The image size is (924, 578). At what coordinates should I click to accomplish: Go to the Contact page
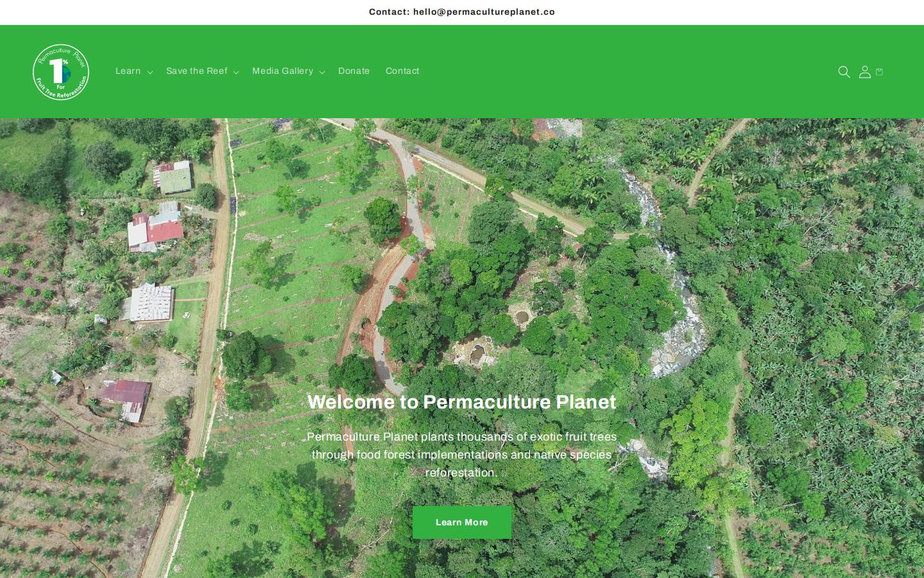point(402,71)
